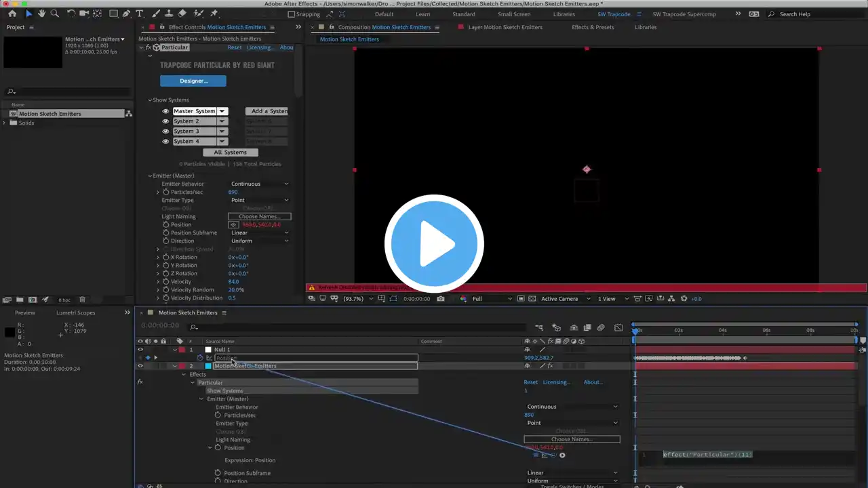
Task: Enable the Snapping checkbox
Action: pos(291,14)
